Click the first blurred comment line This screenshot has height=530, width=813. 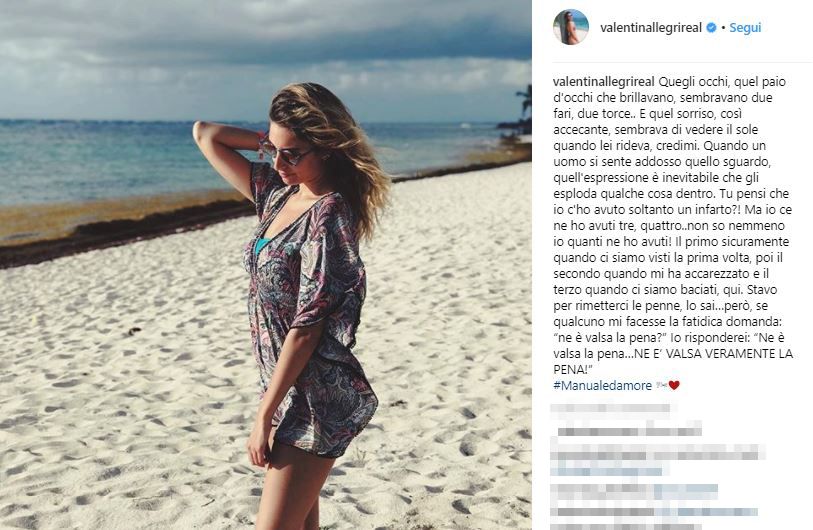pyautogui.click(x=612, y=410)
